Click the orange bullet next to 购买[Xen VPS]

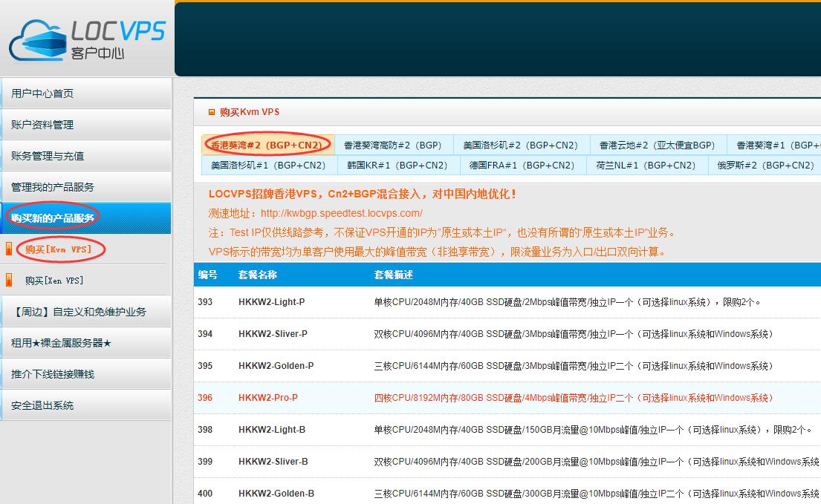(x=8, y=281)
